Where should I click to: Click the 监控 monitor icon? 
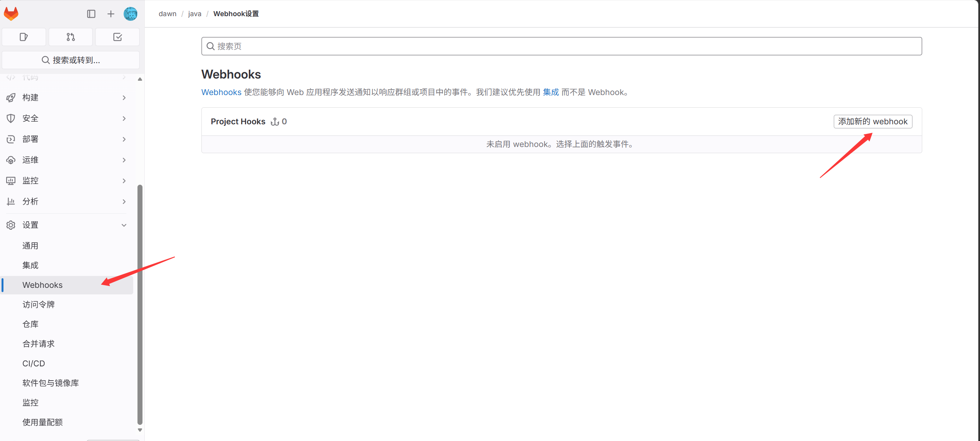(x=11, y=181)
